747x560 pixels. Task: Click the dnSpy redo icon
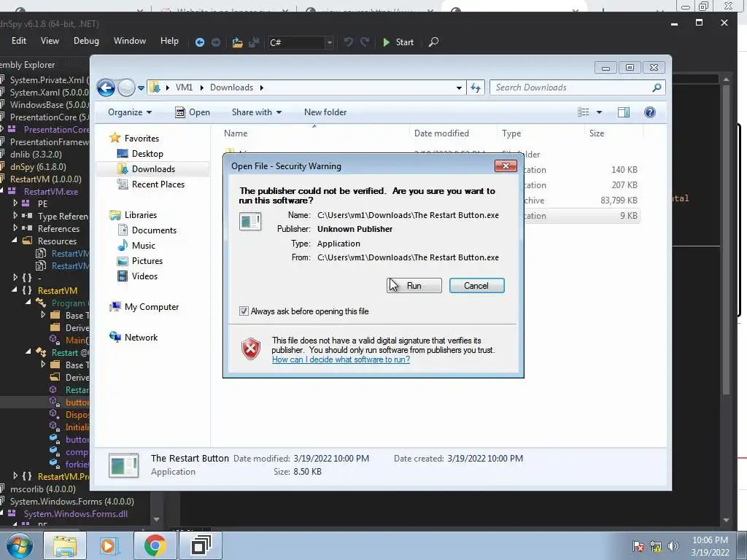click(365, 42)
